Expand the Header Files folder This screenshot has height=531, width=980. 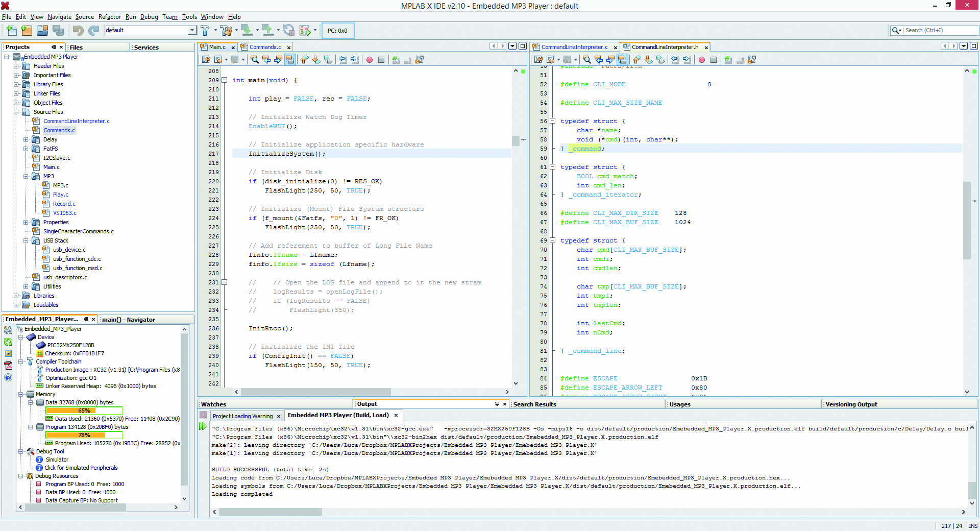16,66
